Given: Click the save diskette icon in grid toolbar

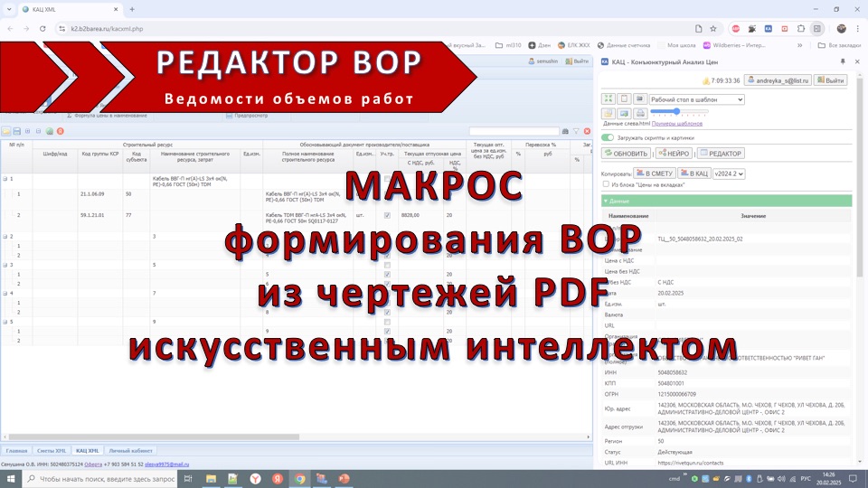Looking at the screenshot, I should 16,131.
